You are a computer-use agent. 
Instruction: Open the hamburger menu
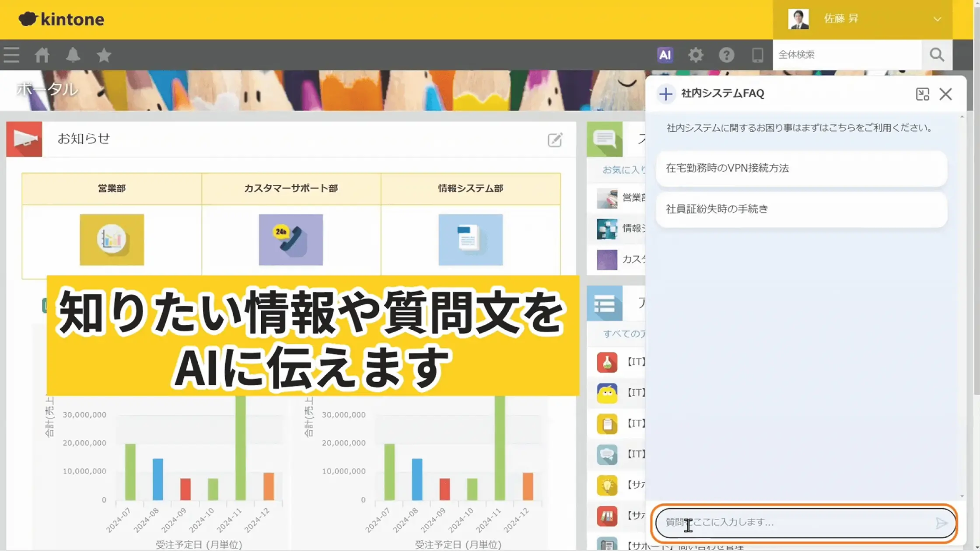(11, 55)
